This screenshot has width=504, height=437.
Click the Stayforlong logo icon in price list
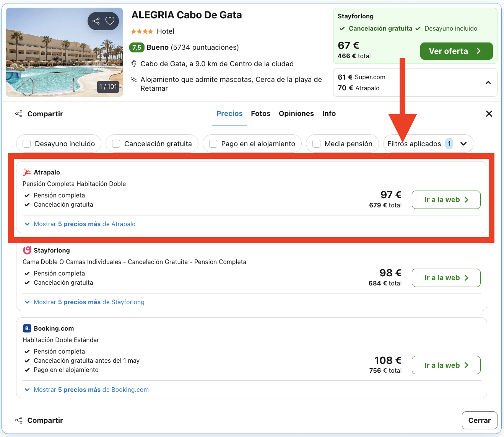pos(27,250)
